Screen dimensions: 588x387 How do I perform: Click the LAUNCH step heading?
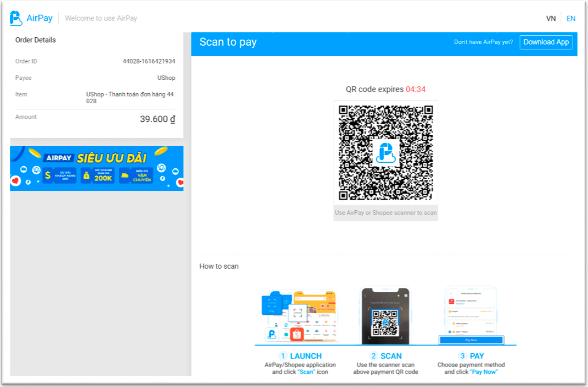pyautogui.click(x=306, y=356)
